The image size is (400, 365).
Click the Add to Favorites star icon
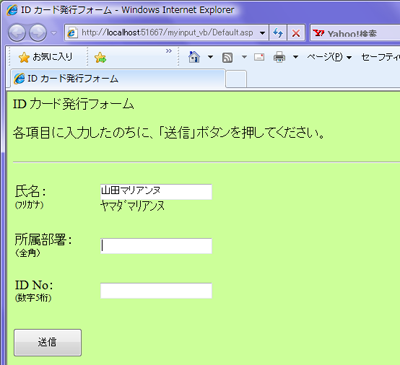click(x=100, y=58)
